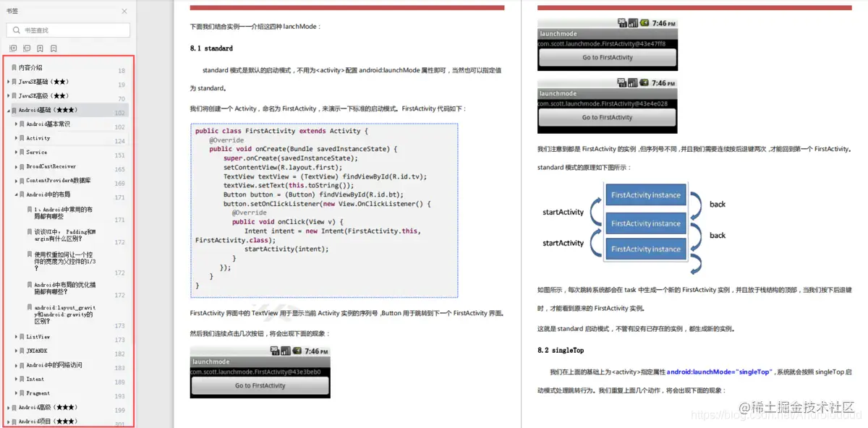Expand the ContentProvider&数据库 arrow
868x428 pixels.
tap(16, 180)
